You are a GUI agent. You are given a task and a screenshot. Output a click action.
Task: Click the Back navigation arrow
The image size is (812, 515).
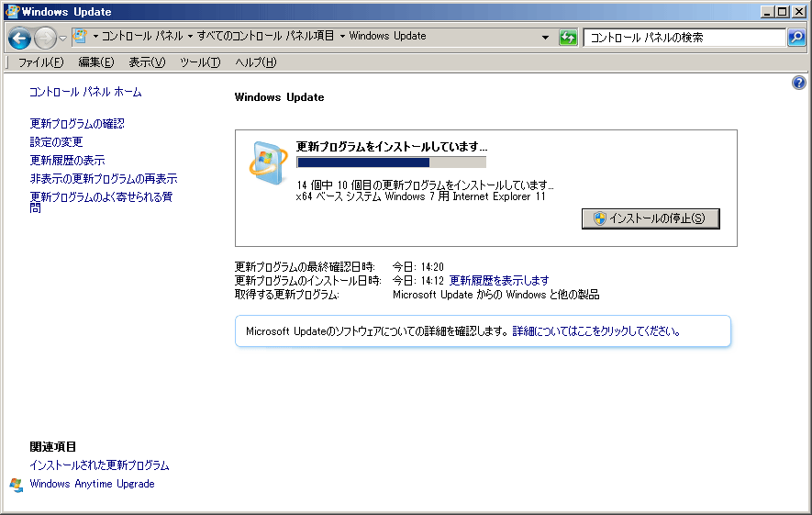(x=19, y=38)
